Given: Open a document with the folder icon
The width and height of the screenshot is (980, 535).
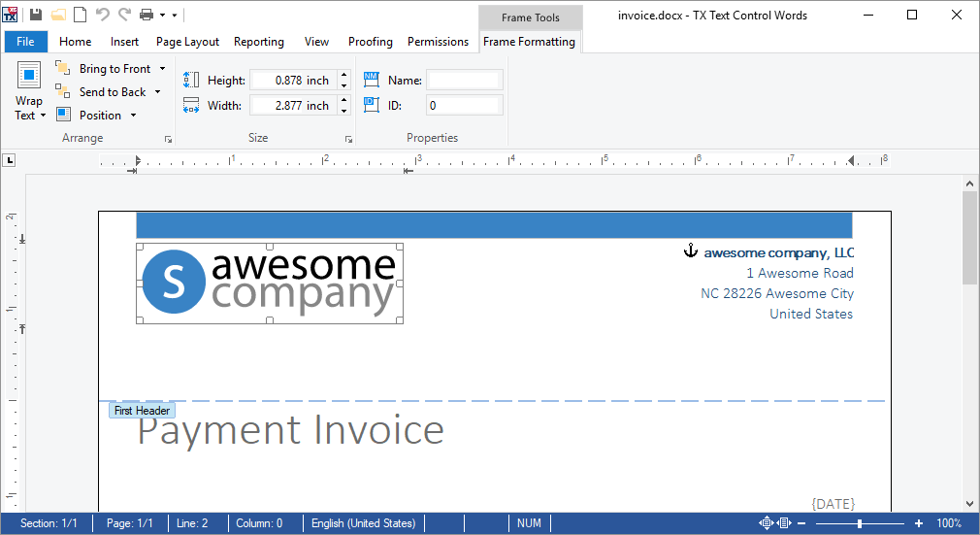Looking at the screenshot, I should 58,15.
